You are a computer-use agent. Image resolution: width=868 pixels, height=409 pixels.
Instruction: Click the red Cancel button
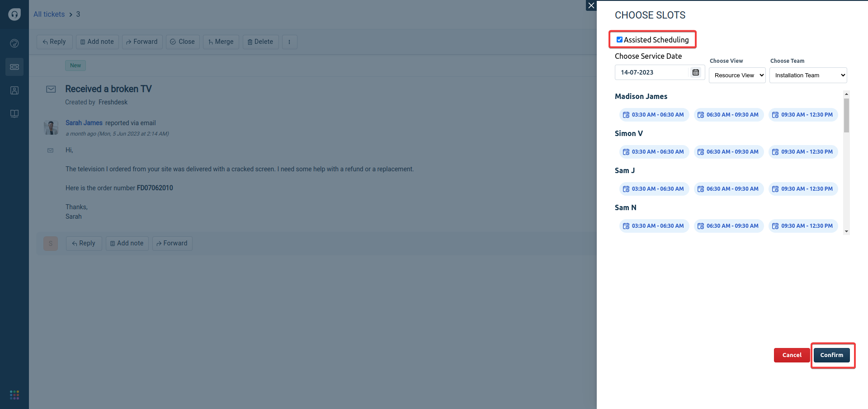pyautogui.click(x=792, y=355)
